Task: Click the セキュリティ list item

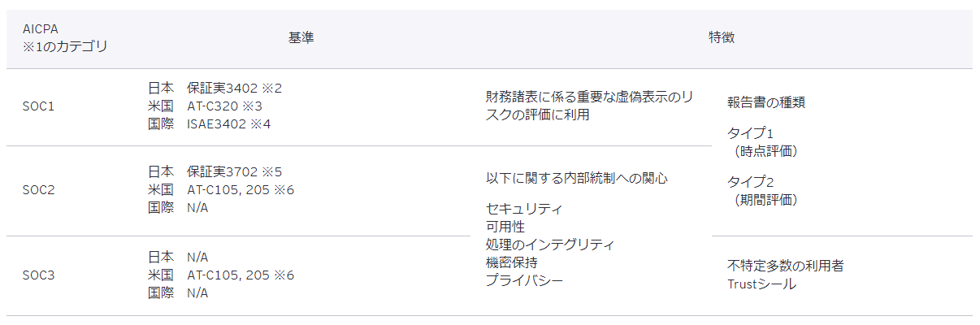Action: 524,209
